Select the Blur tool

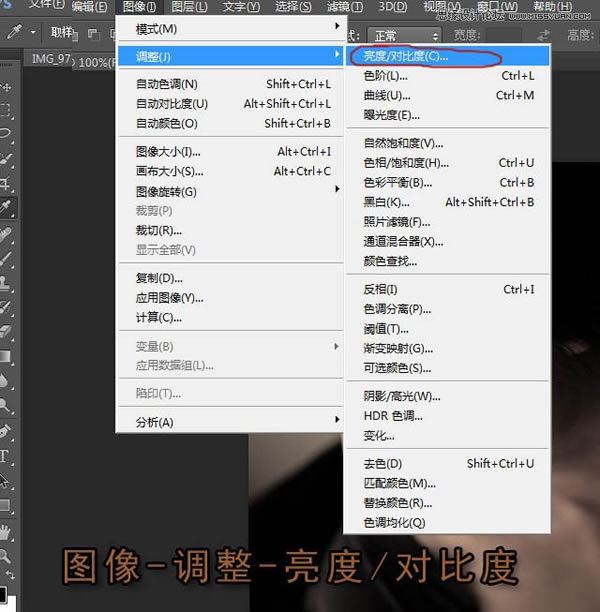(x=5, y=381)
